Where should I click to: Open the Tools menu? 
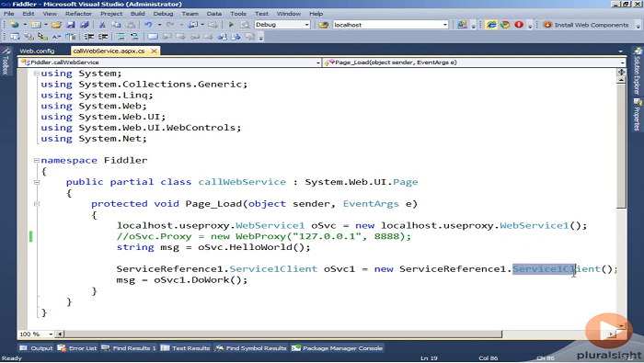pos(238,14)
